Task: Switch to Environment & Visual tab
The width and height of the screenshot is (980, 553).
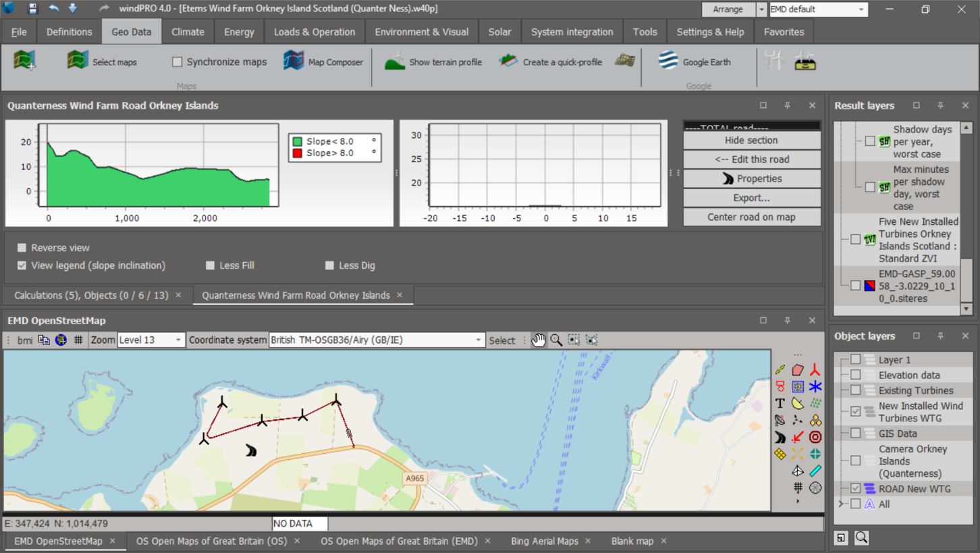Action: pyautogui.click(x=422, y=32)
